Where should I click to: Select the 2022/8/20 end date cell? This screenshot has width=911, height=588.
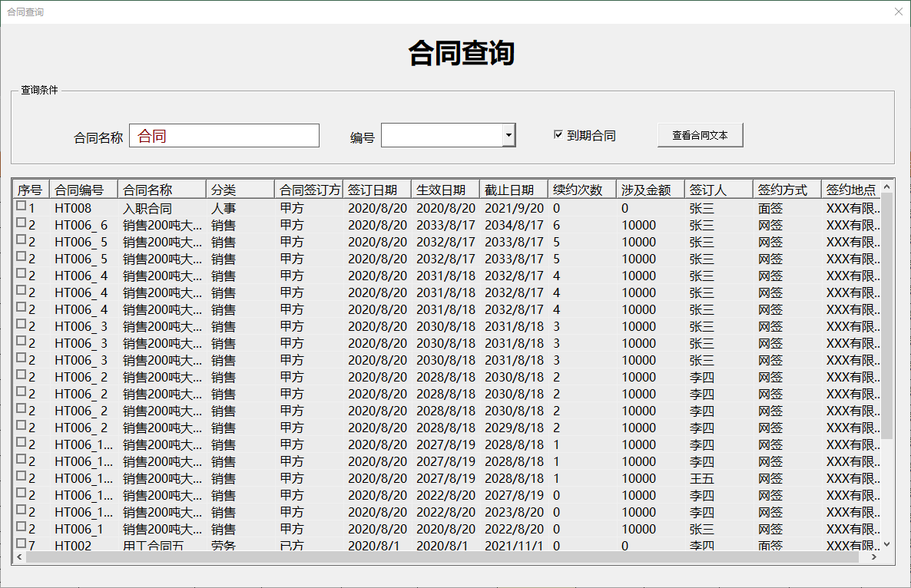coord(514,529)
